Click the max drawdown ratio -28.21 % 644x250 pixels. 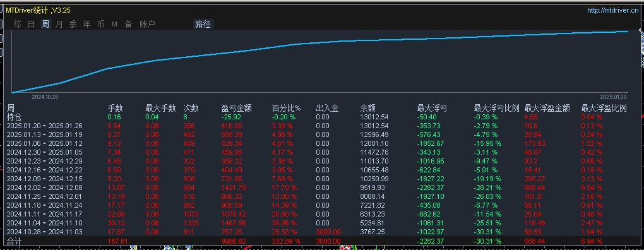coord(488,187)
